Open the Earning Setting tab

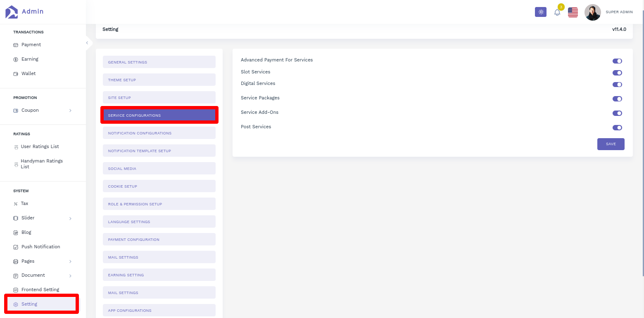159,275
